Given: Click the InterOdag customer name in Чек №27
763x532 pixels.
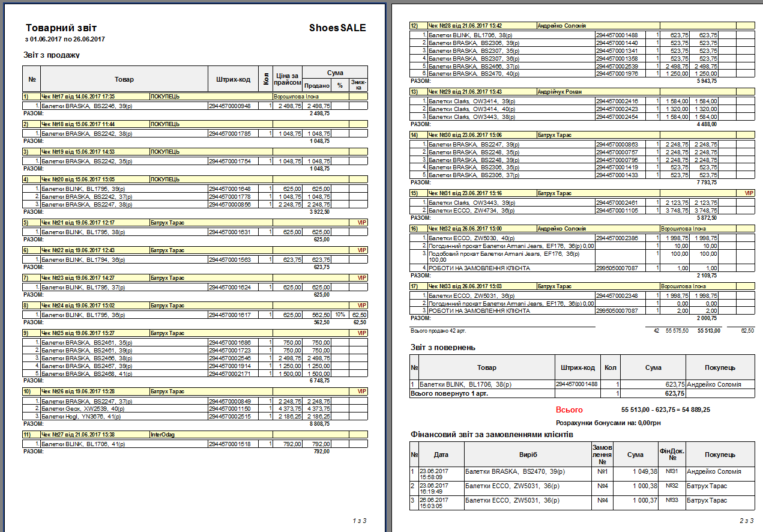Looking at the screenshot, I should (x=164, y=434).
